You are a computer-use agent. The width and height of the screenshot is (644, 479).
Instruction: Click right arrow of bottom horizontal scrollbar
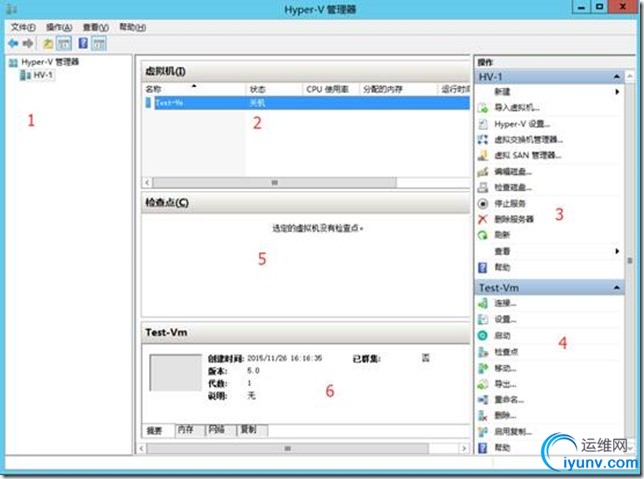(x=464, y=449)
